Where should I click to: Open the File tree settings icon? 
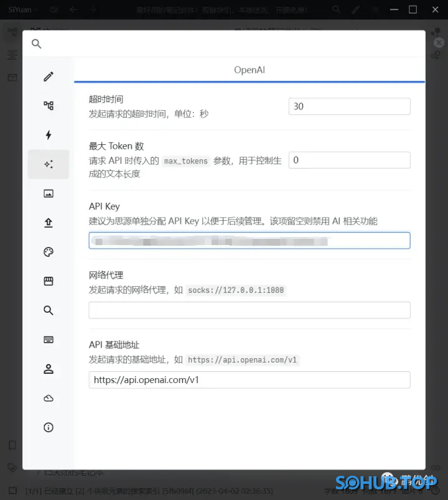pos(49,106)
